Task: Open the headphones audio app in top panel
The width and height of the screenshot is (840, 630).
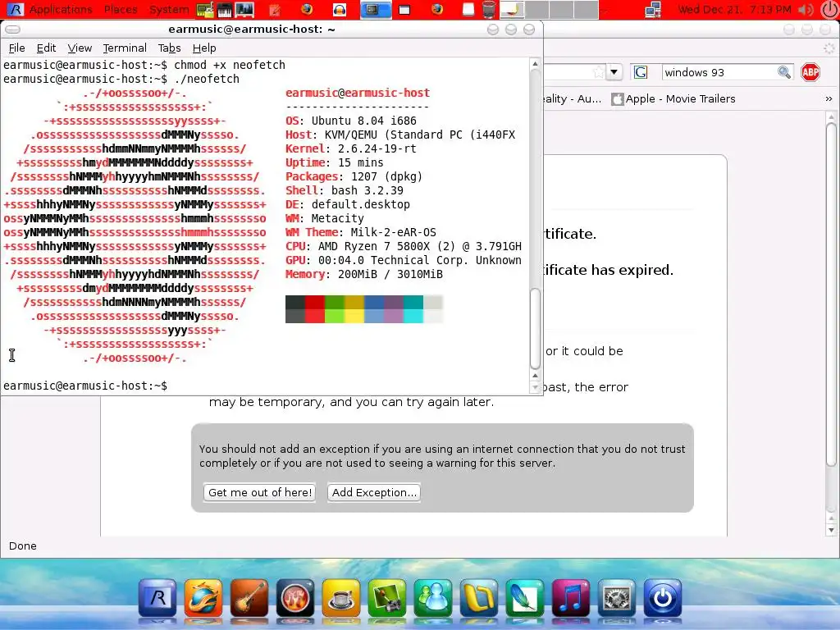Action: pos(339,9)
